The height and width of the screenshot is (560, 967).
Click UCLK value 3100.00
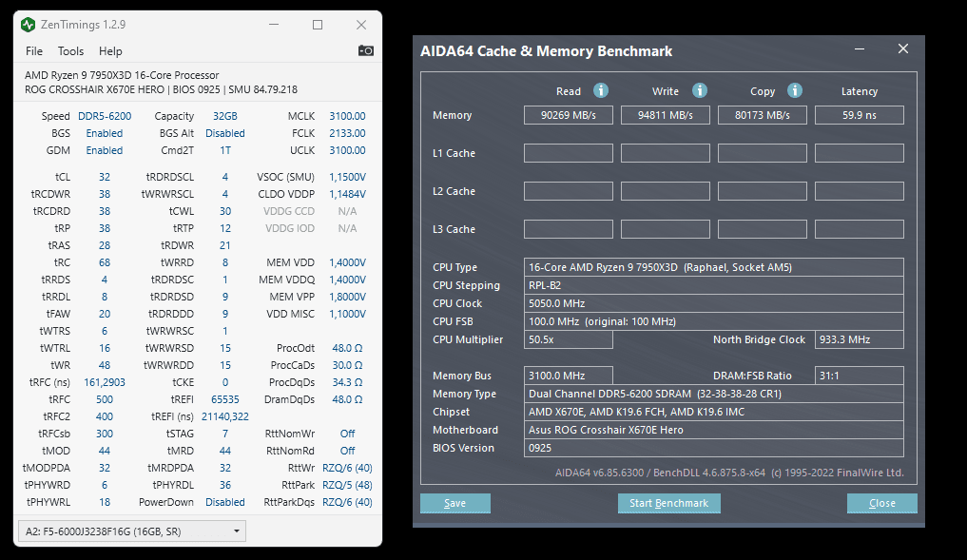(x=347, y=150)
